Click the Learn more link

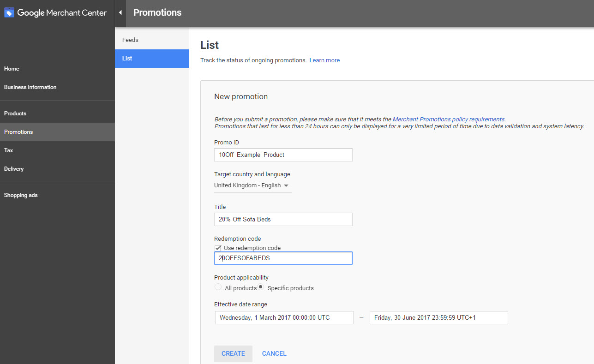(324, 60)
